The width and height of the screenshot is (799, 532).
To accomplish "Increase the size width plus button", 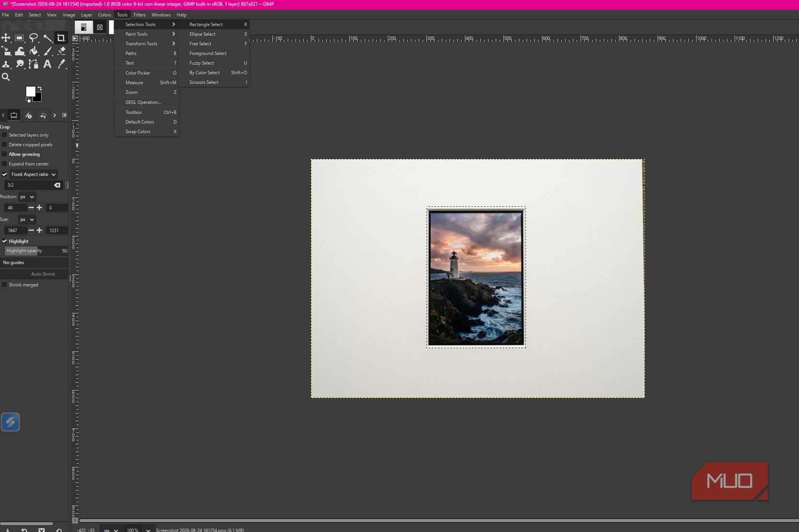I will point(39,230).
